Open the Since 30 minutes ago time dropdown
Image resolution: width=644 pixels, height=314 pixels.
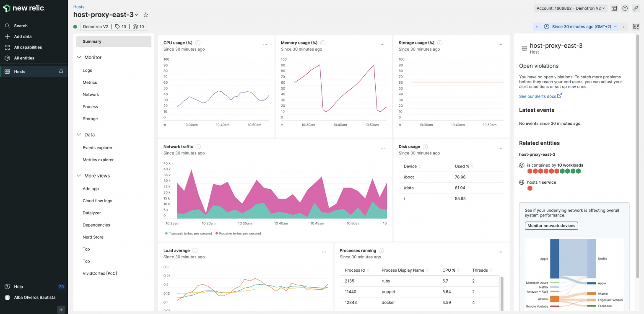(x=580, y=26)
